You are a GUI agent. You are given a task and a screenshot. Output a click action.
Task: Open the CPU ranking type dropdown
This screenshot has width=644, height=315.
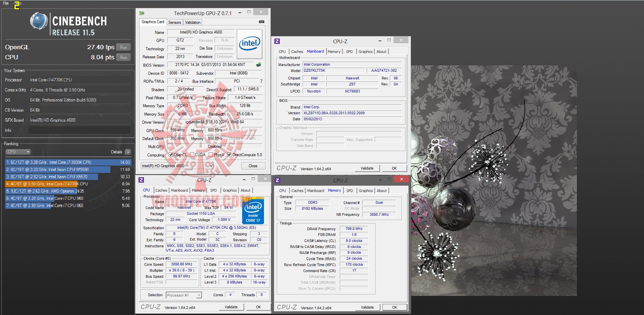18,152
